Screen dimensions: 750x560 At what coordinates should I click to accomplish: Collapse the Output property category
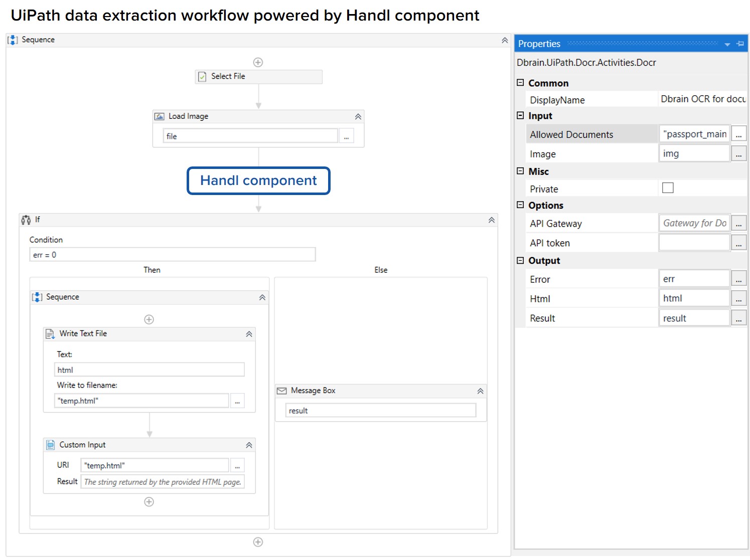point(520,260)
